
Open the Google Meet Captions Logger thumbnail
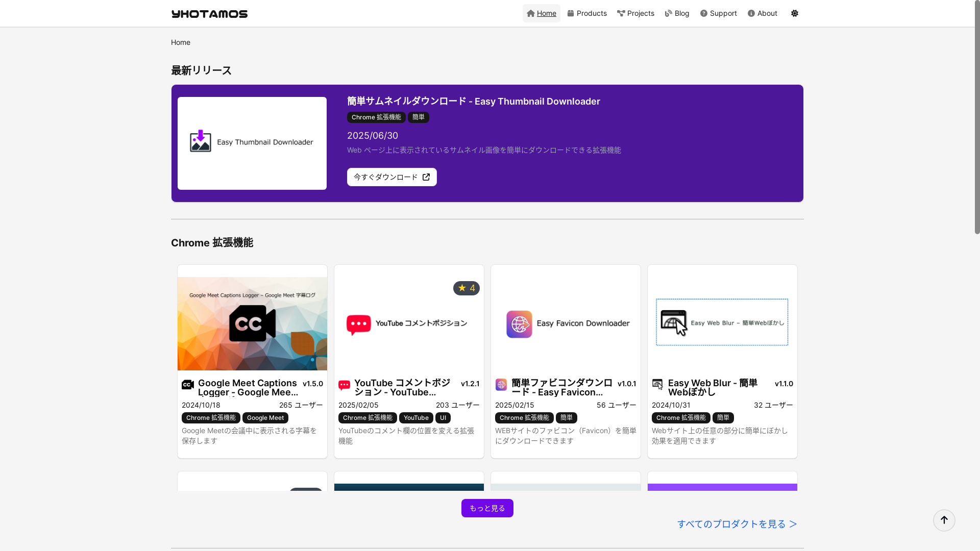pyautogui.click(x=252, y=323)
